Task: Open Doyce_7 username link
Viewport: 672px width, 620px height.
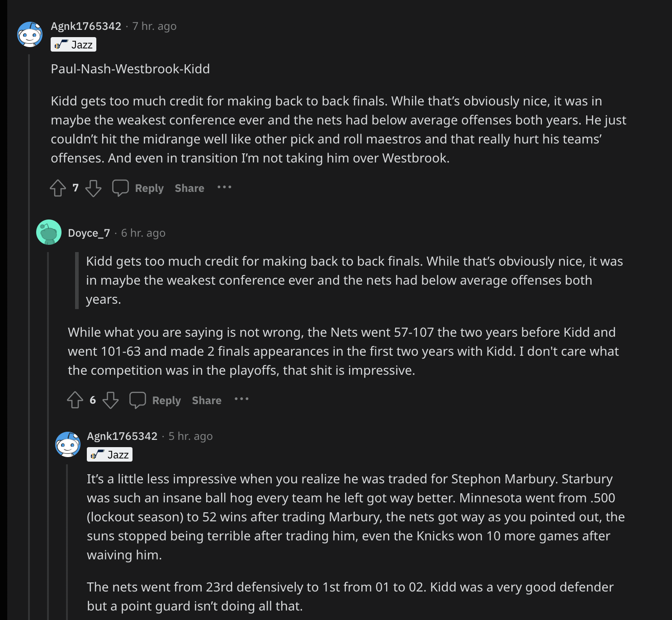Action: click(89, 233)
